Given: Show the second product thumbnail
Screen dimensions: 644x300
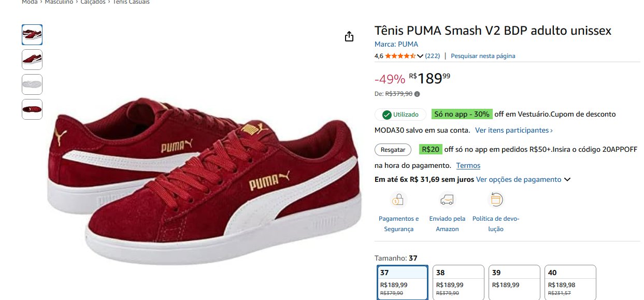Looking at the screenshot, I should click(32, 60).
